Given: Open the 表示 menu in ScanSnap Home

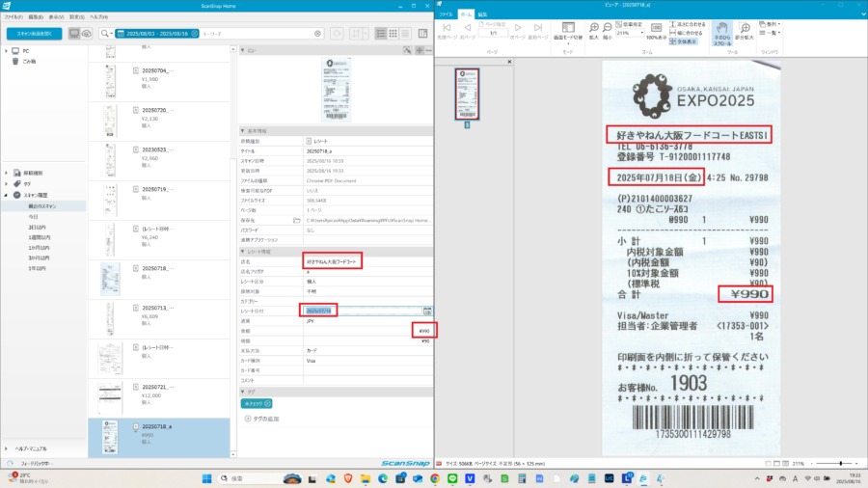Looking at the screenshot, I should point(57,17).
